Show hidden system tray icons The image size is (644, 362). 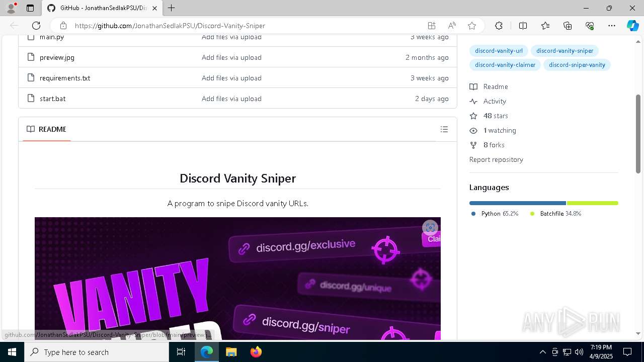click(542, 352)
